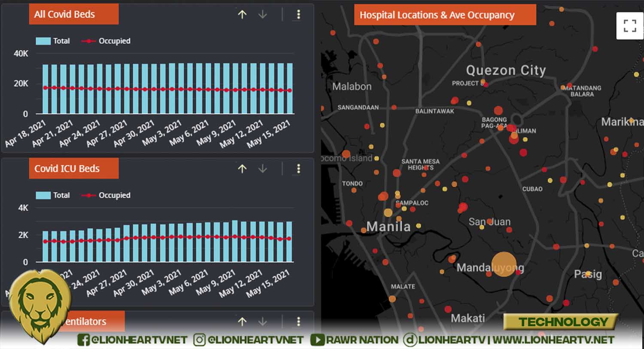Image resolution: width=644 pixels, height=349 pixels.
Task: Toggle fullscreen view of the hospital map
Action: coord(630,26)
